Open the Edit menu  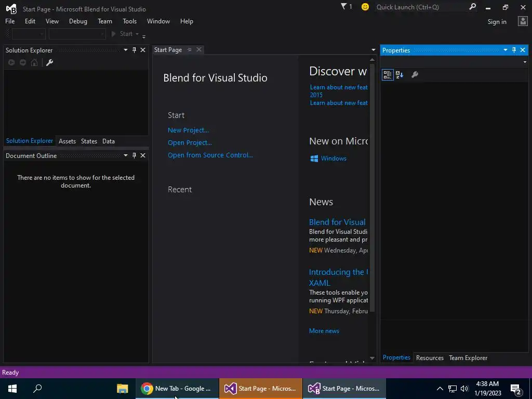click(30, 21)
